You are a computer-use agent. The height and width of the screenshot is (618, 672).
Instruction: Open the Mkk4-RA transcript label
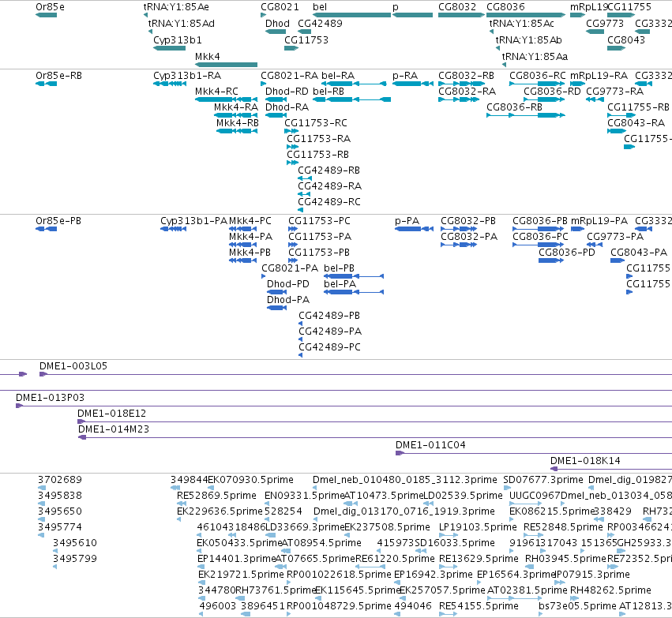[236, 107]
